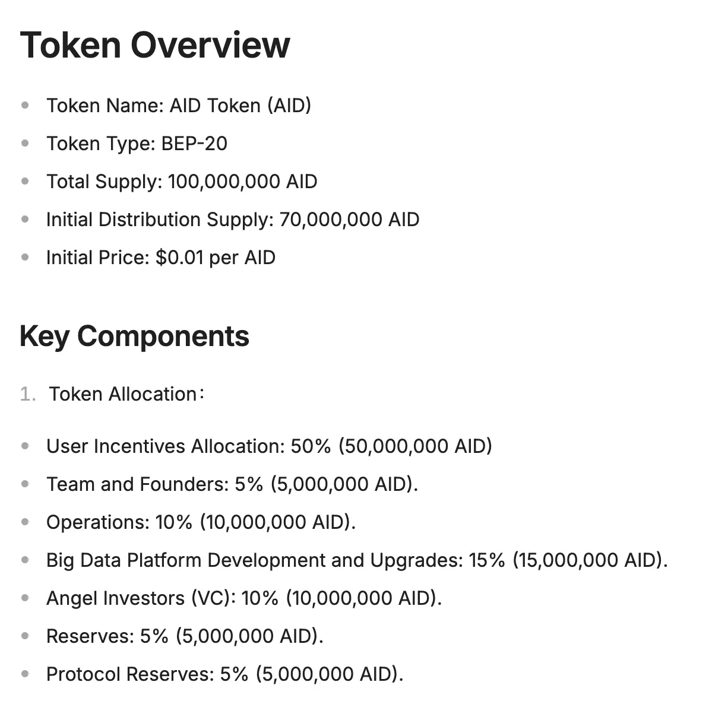Click the number 1. list marker
The height and width of the screenshot is (717, 728).
click(x=28, y=394)
